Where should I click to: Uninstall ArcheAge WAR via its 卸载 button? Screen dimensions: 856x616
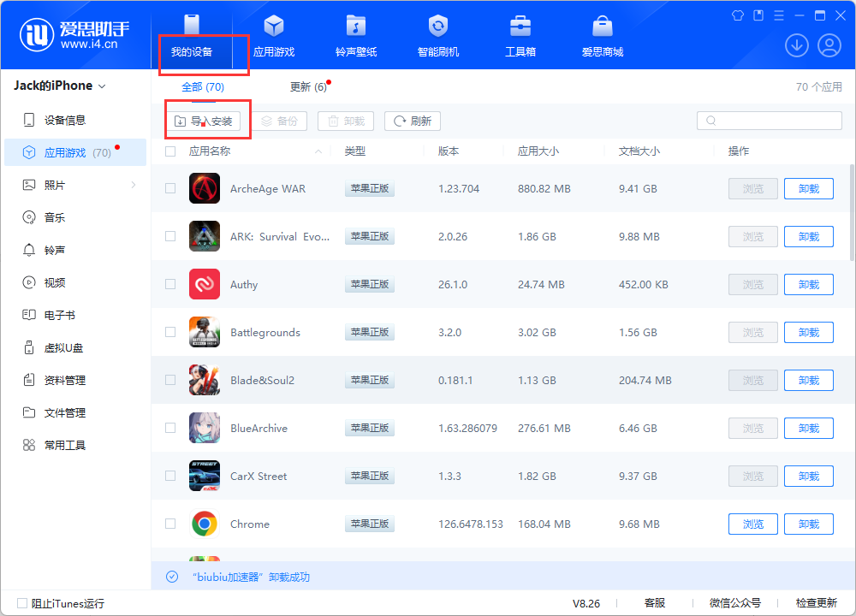(809, 189)
